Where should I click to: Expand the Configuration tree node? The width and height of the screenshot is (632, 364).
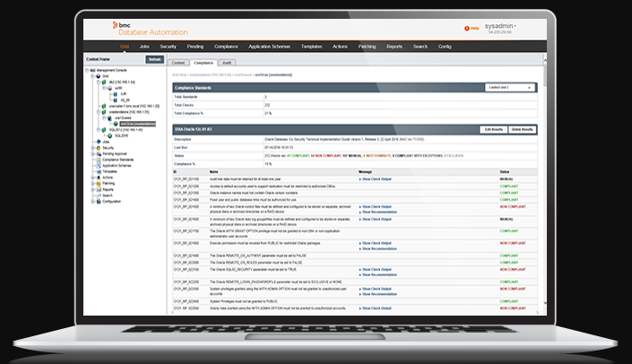pos(92,201)
